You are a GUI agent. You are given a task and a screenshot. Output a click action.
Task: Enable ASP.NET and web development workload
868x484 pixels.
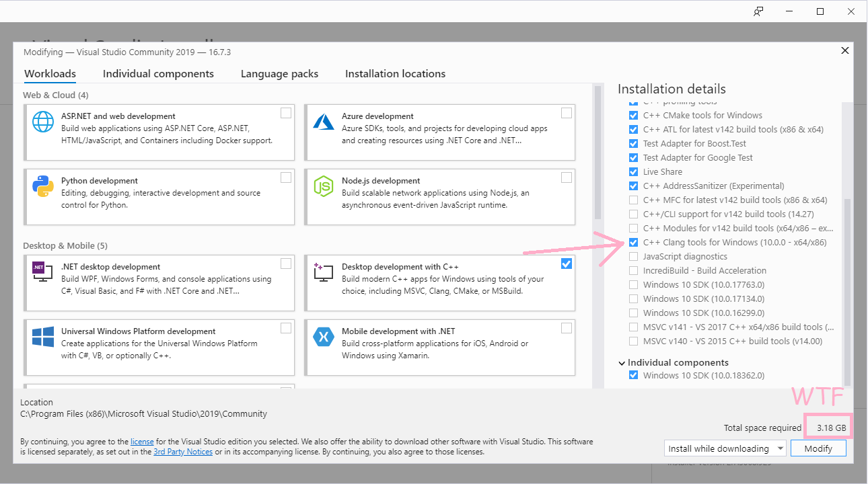[286, 113]
